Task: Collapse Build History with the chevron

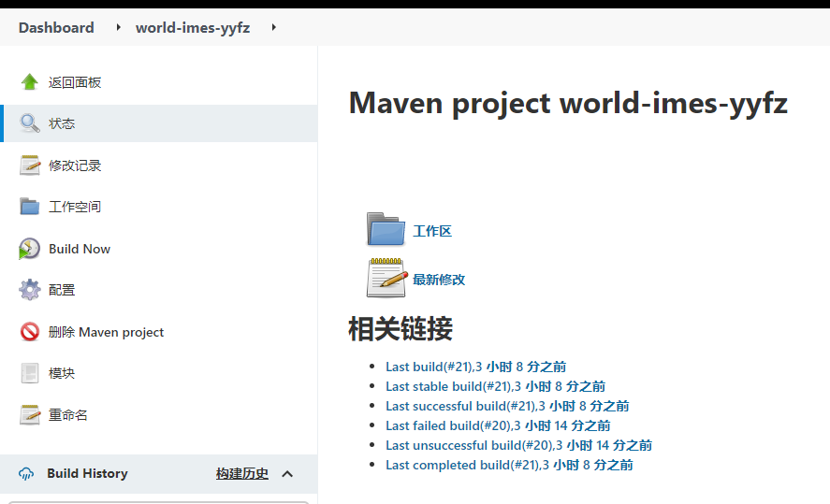Action: [x=287, y=474]
